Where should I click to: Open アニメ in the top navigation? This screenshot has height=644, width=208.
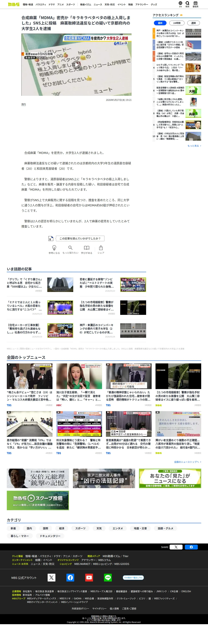point(60,5)
